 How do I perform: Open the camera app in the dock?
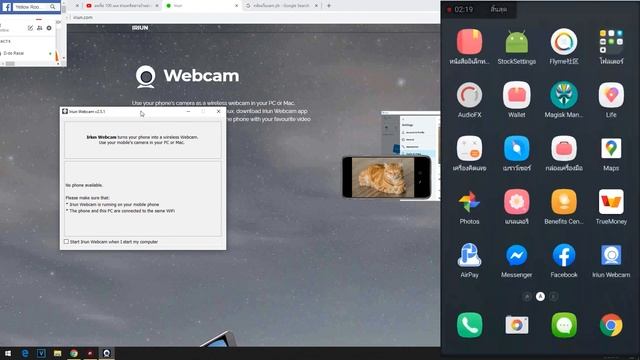click(516, 325)
